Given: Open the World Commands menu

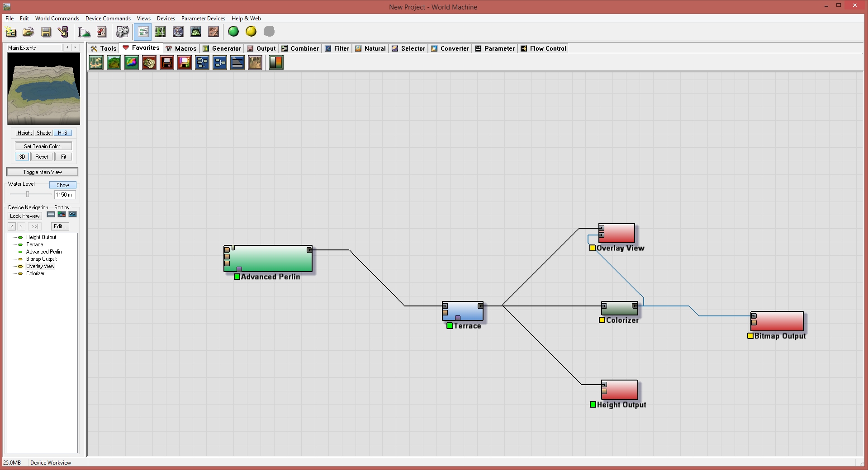Looking at the screenshot, I should click(57, 19).
